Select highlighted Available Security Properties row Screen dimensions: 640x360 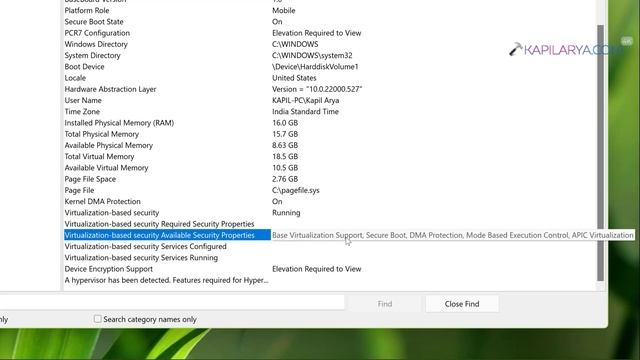tap(167, 235)
